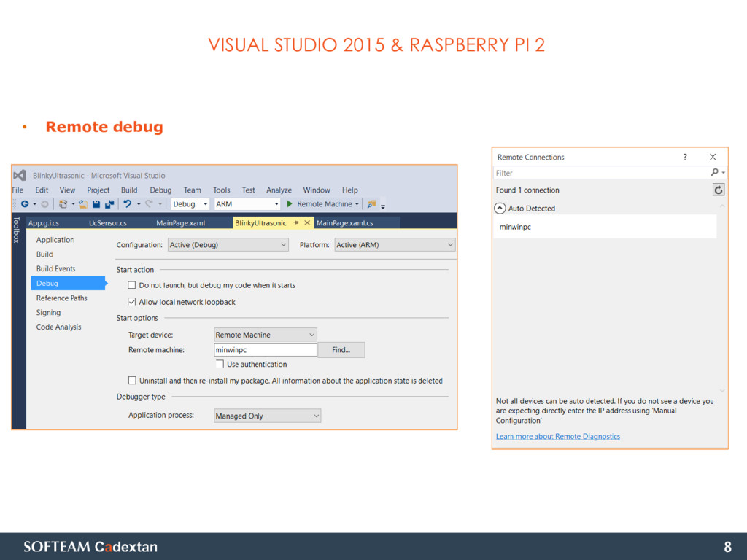The width and height of the screenshot is (747, 560).
Task: Toggle 'Do not launch, but debug my code' checkbox
Action: (132, 285)
